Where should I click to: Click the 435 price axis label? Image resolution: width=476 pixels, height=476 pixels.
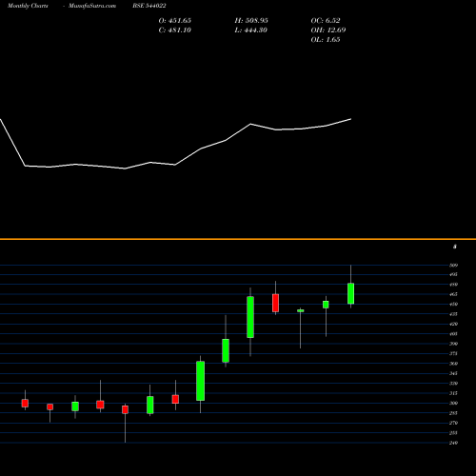[453, 314]
